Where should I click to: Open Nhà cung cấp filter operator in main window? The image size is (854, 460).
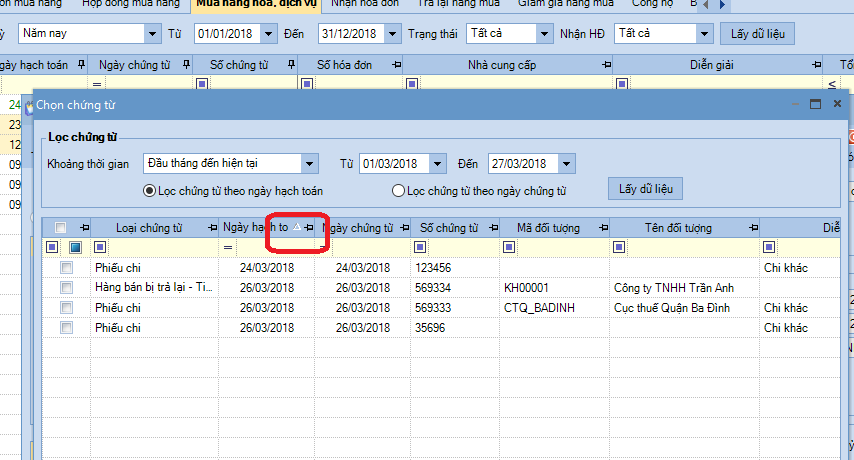[412, 84]
